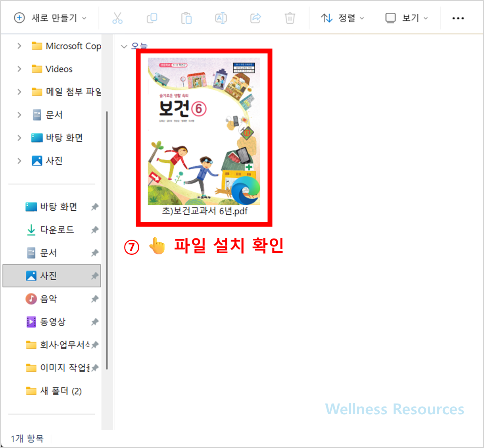
Task: Select pinned 사진 quick access item
Action: pos(52,276)
